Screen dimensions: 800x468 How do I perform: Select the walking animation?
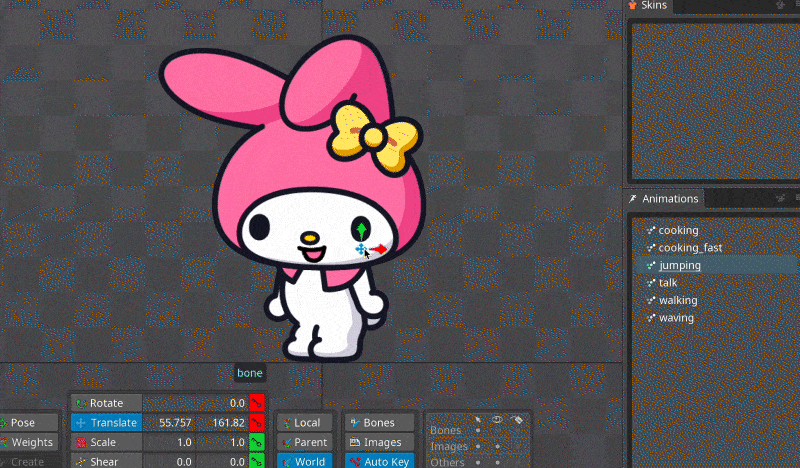[678, 300]
